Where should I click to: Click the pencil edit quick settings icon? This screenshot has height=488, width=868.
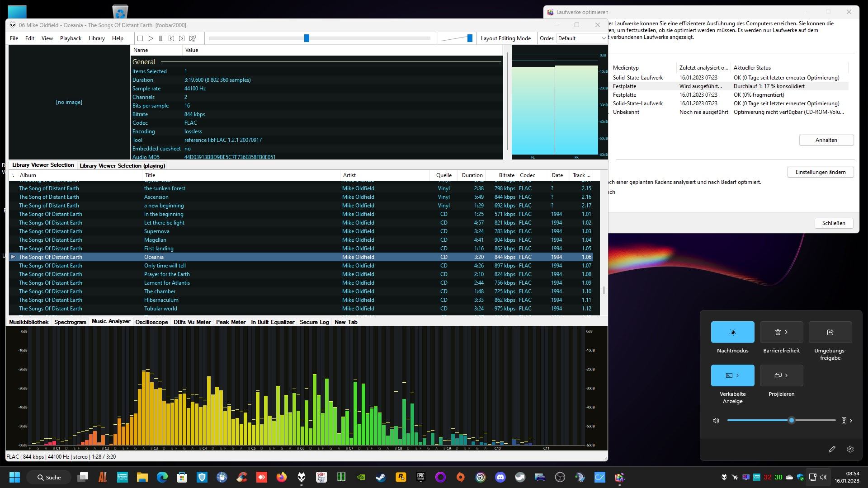click(x=832, y=449)
